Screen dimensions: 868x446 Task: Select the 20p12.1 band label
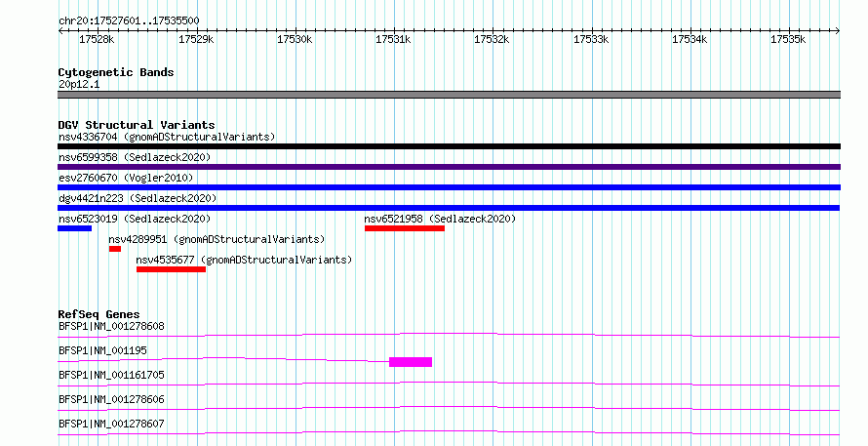pyautogui.click(x=79, y=85)
